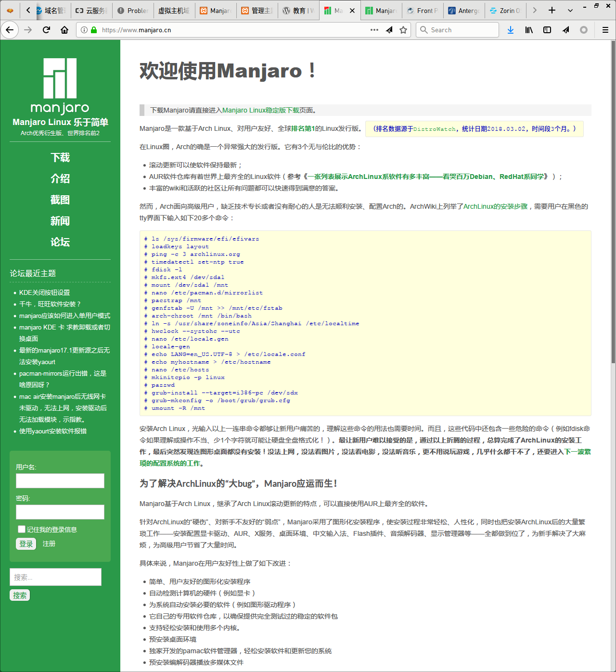Screen dimensions: 616x672
Task: Click the Manjaro logo in sidebar
Action: click(x=60, y=86)
